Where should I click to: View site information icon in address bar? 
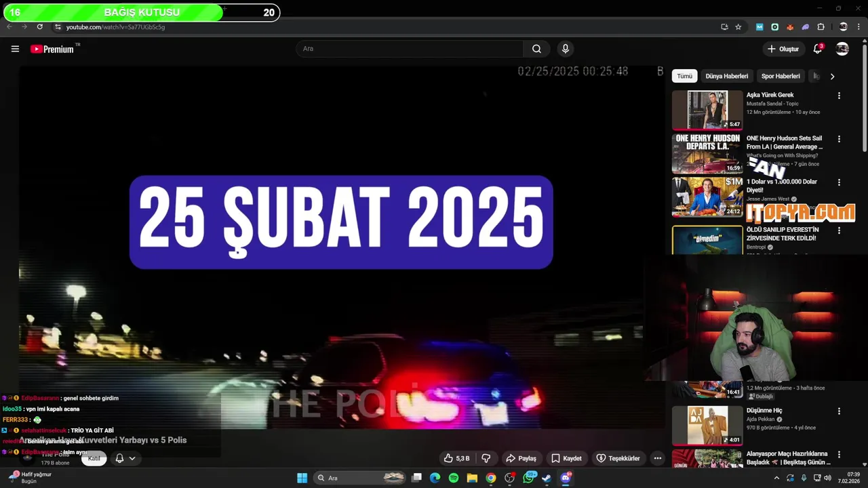(58, 27)
